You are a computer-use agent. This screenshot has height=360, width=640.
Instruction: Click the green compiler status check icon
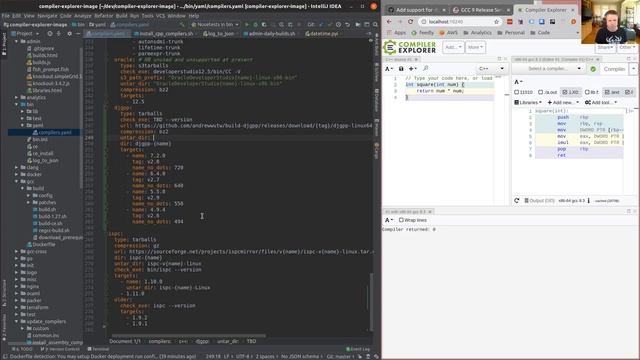click(593, 69)
